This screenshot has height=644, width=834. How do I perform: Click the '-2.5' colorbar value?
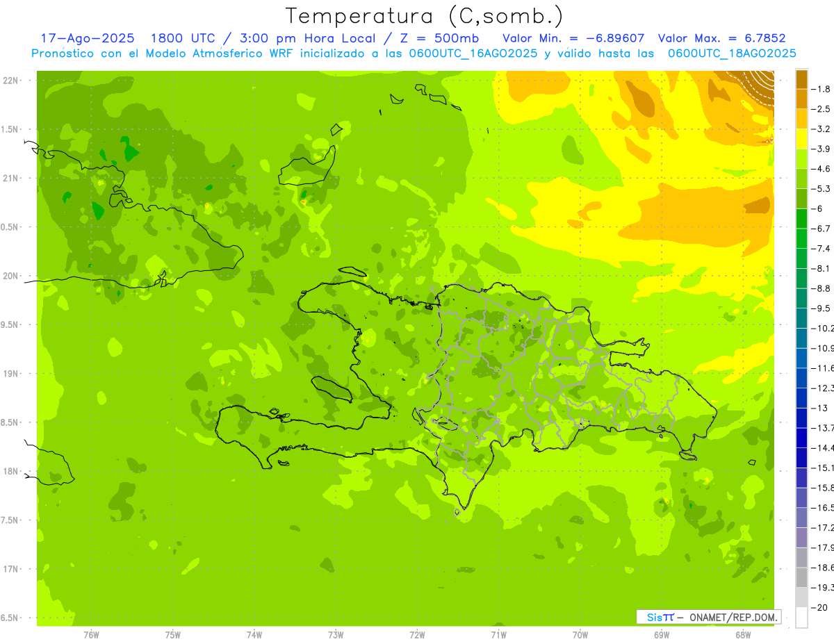[x=821, y=109]
